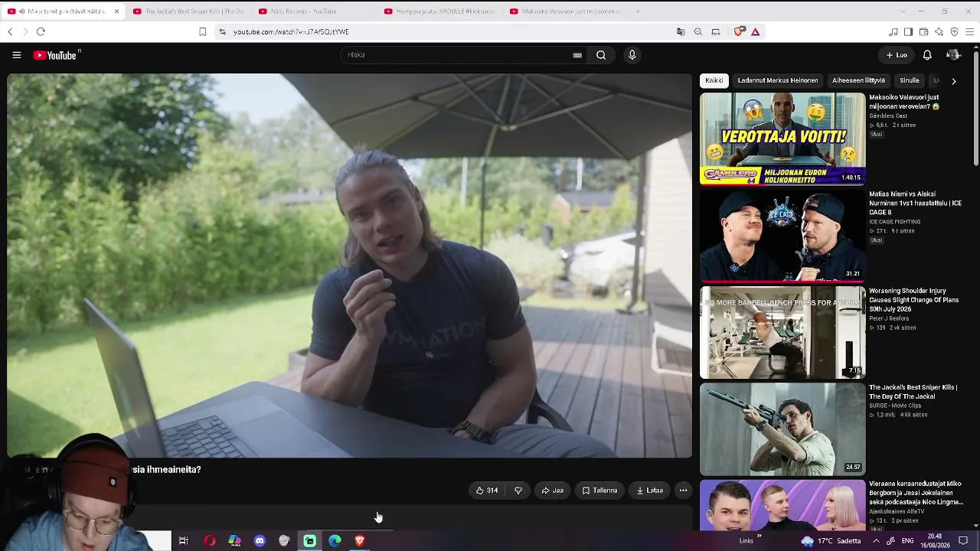Switch to Maksoiko Valavuori browser tab
980x551 pixels.
click(565, 11)
